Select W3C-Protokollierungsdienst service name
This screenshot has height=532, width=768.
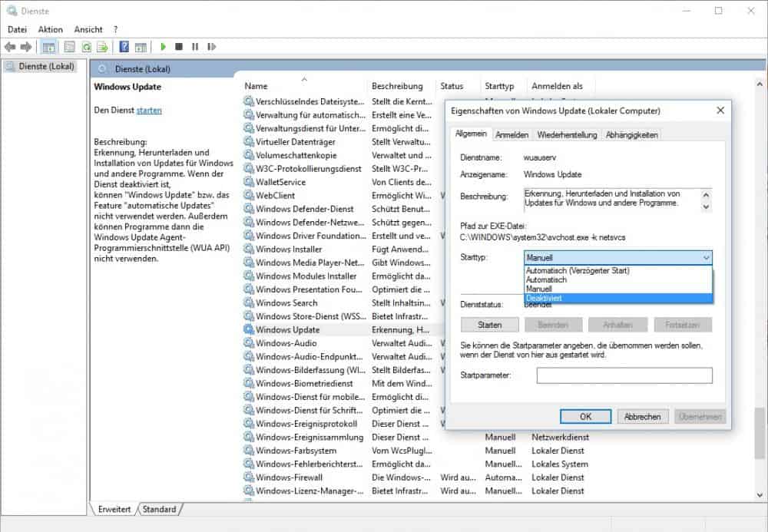tap(309, 168)
